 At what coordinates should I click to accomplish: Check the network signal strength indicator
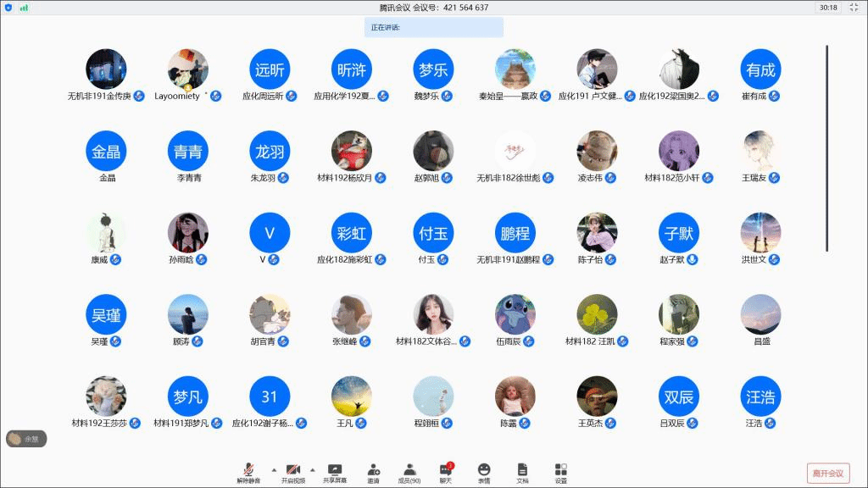pos(24,8)
